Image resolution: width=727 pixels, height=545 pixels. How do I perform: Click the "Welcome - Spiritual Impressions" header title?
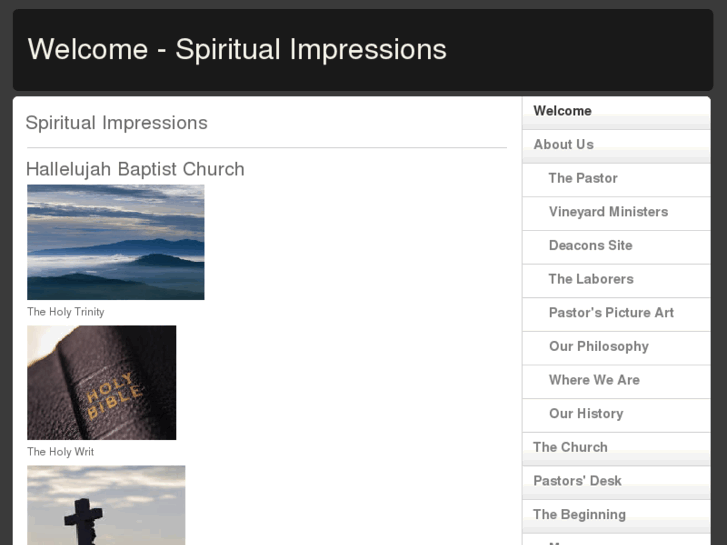click(x=237, y=49)
